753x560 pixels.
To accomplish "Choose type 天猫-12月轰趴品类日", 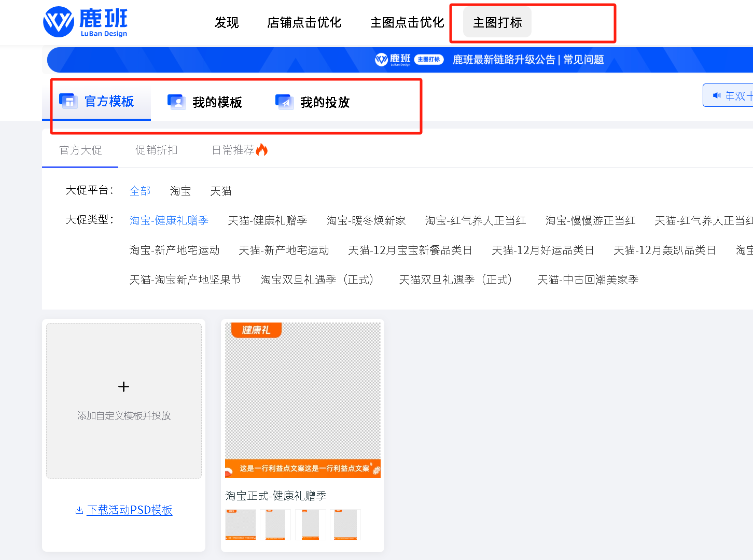I will (665, 250).
